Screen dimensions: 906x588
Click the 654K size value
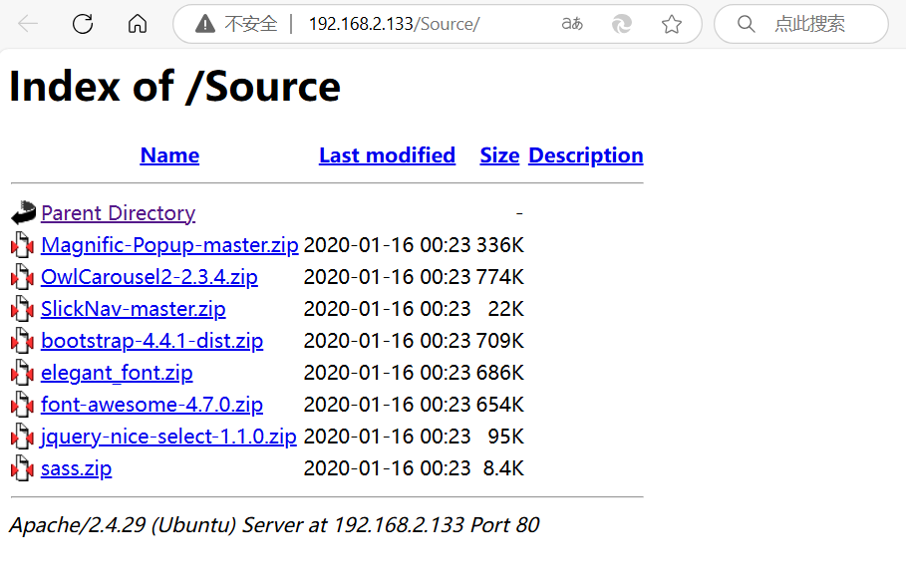click(500, 405)
